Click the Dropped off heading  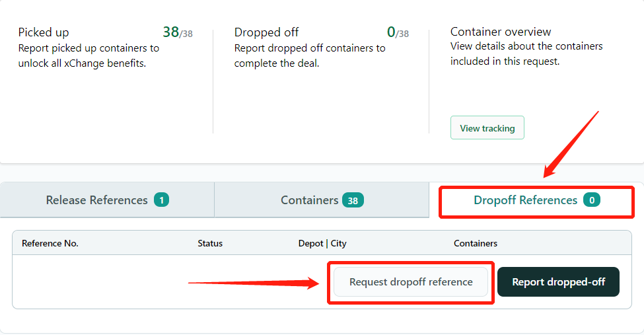click(267, 32)
